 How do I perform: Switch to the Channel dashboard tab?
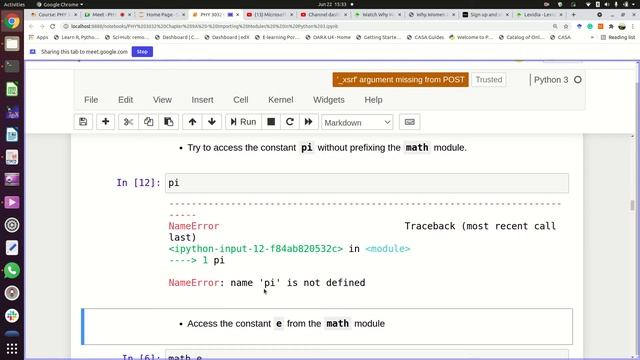324,14
